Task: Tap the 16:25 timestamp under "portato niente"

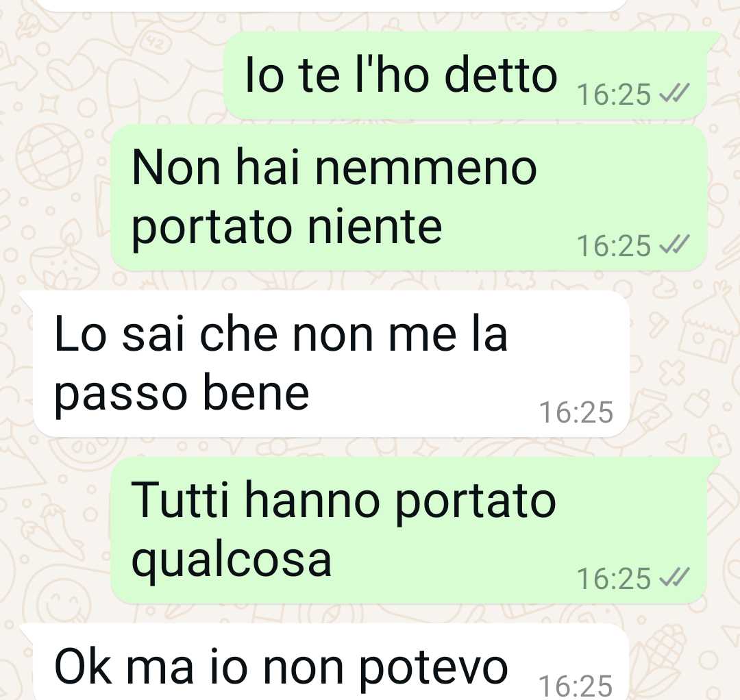Action: 614,246
